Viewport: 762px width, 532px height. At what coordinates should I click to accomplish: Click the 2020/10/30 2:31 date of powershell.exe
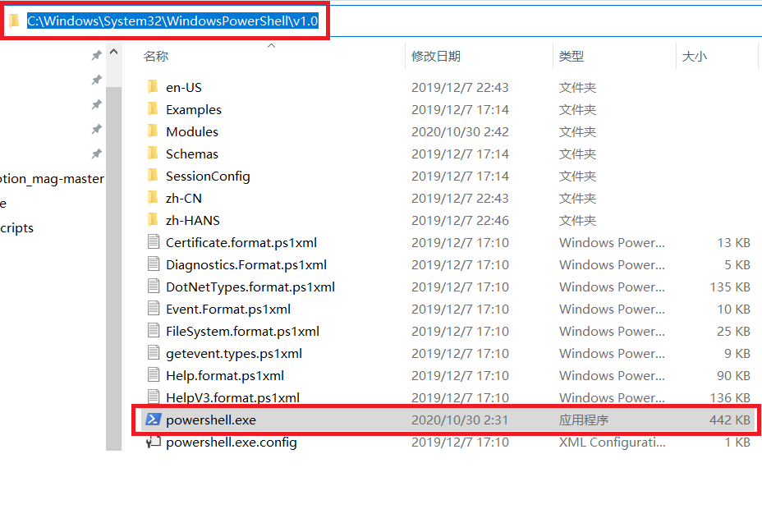click(x=460, y=420)
